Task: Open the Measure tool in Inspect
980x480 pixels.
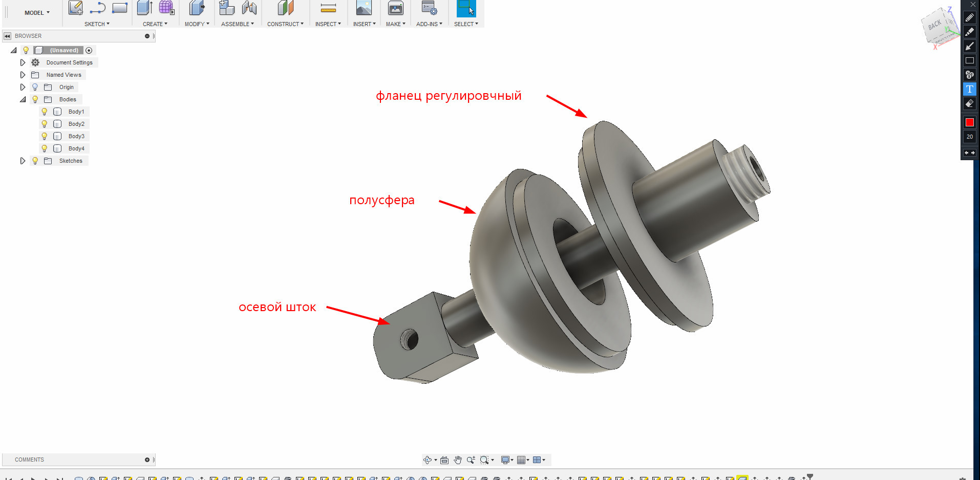Action: tap(328, 8)
